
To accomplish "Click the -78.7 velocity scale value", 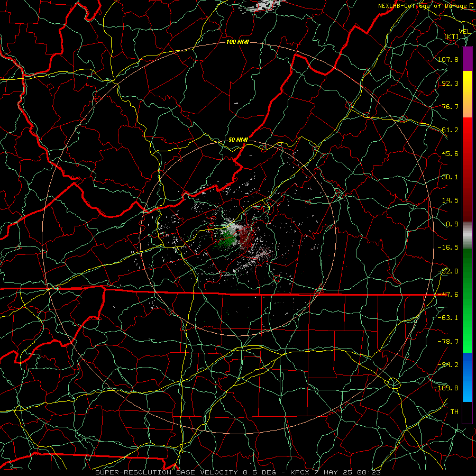I will [448, 342].
